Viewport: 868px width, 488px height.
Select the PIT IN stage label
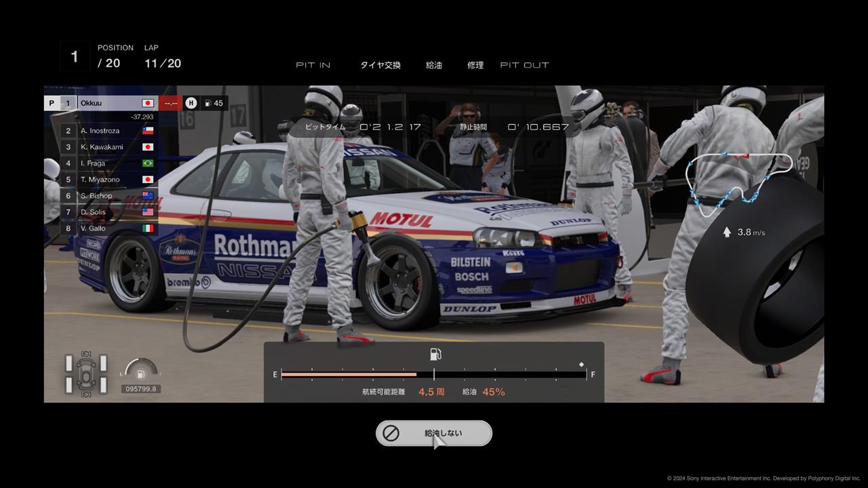tap(313, 65)
